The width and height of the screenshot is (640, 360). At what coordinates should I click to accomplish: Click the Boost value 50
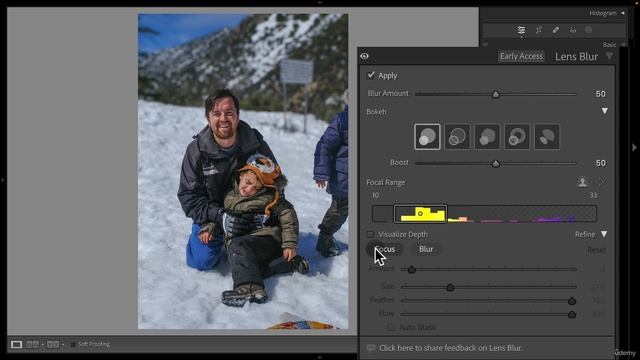pyautogui.click(x=600, y=163)
